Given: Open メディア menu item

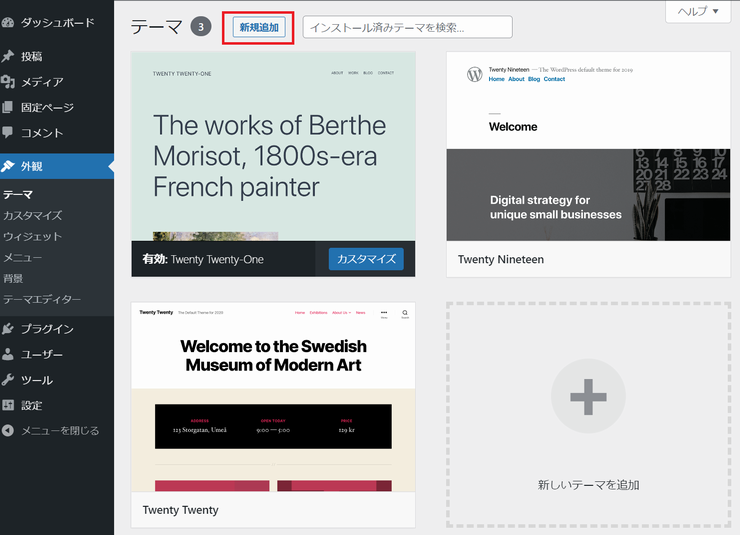Looking at the screenshot, I should (57, 82).
